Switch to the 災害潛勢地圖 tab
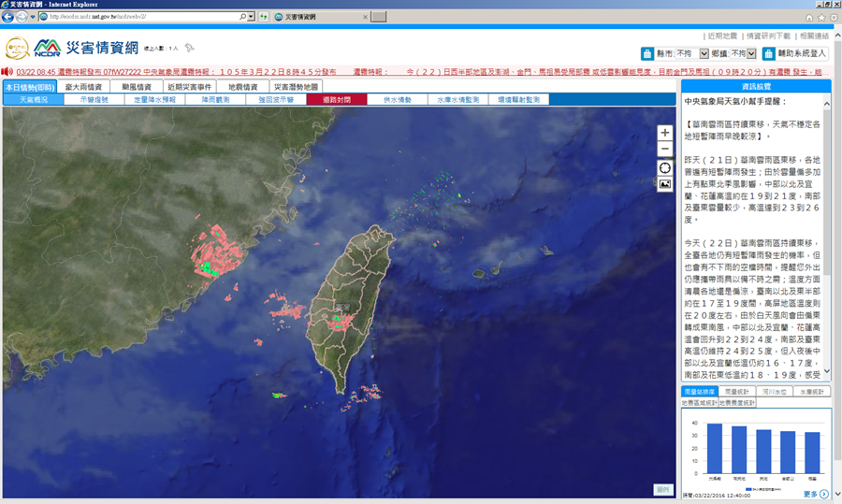842x504 pixels. click(x=296, y=87)
